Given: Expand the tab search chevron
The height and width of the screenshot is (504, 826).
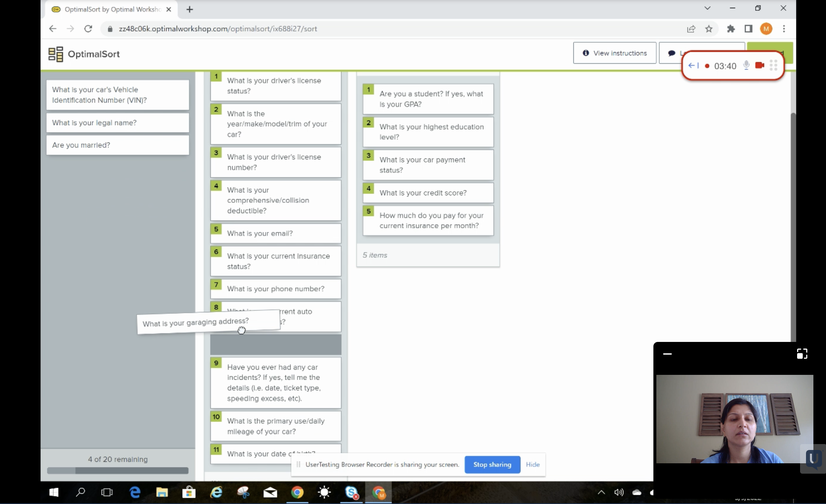Looking at the screenshot, I should tap(707, 8).
